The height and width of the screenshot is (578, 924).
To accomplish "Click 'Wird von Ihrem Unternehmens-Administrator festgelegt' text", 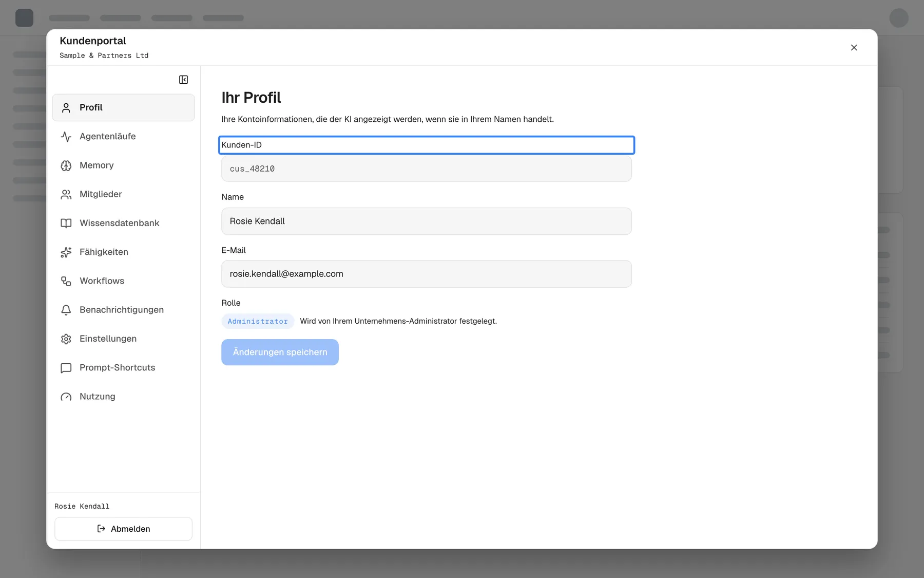I will tap(398, 321).
